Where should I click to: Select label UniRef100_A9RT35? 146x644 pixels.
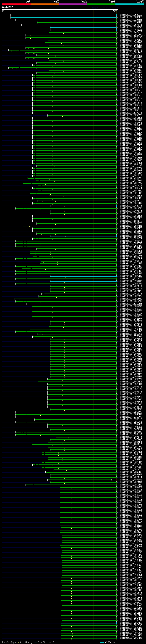click(131, 281)
